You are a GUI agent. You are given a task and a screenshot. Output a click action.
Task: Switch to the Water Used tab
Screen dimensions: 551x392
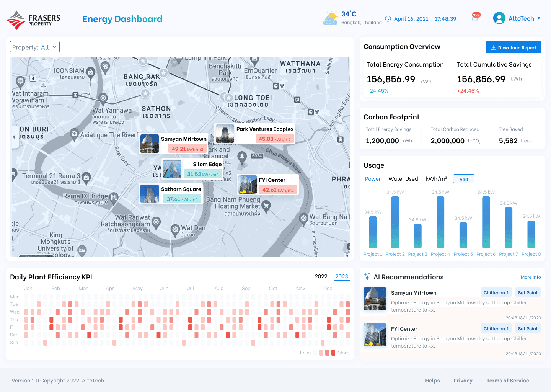(403, 179)
